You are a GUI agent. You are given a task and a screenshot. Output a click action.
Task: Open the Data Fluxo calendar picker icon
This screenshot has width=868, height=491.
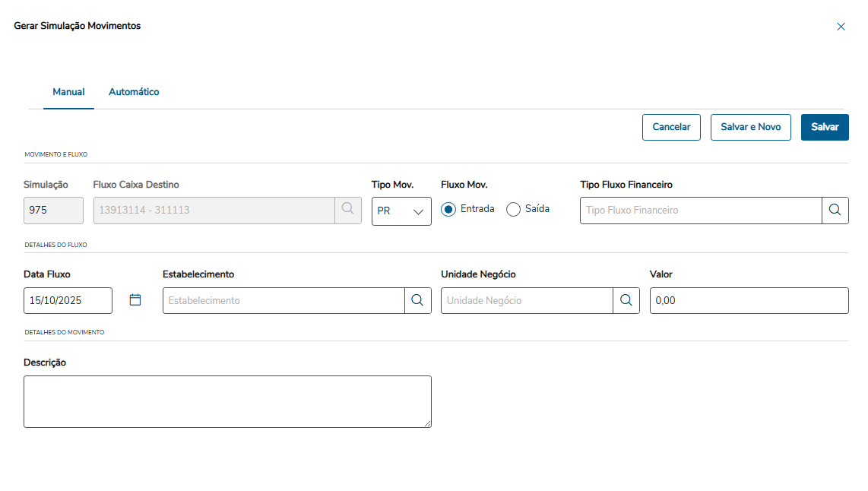click(135, 300)
